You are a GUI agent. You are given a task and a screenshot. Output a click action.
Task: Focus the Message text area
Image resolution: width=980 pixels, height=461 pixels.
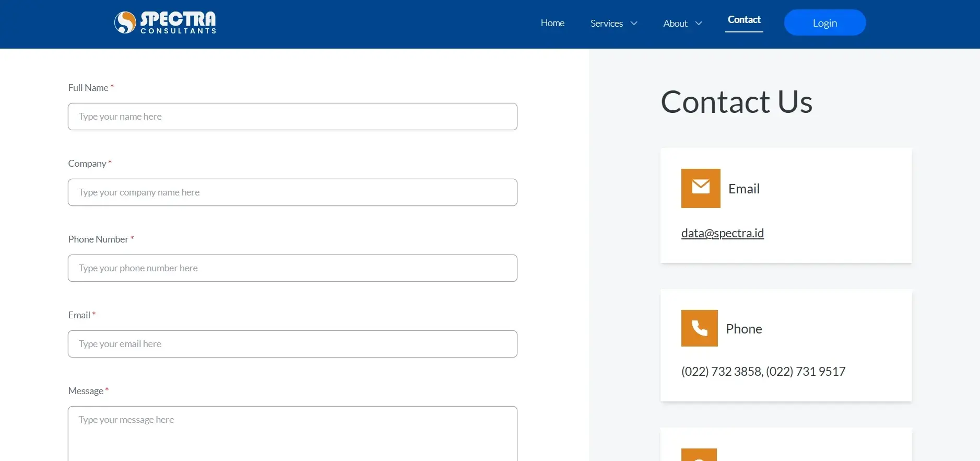pyautogui.click(x=292, y=434)
